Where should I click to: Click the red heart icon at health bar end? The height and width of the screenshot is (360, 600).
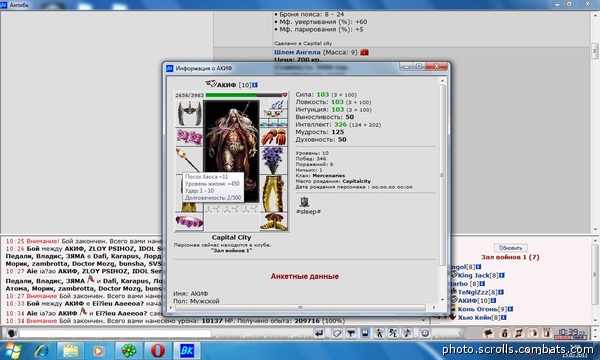(x=285, y=95)
